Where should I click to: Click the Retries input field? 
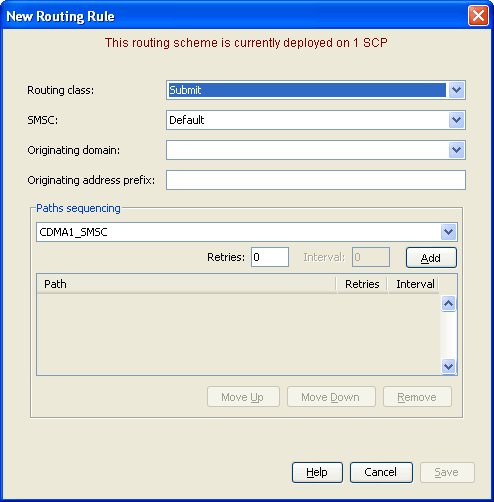270,257
